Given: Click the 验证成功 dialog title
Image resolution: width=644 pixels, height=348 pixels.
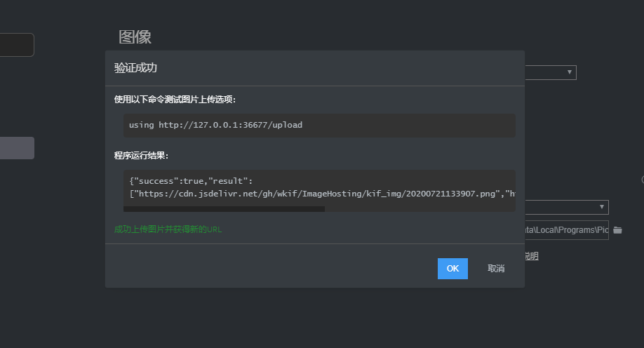Looking at the screenshot, I should [135, 68].
